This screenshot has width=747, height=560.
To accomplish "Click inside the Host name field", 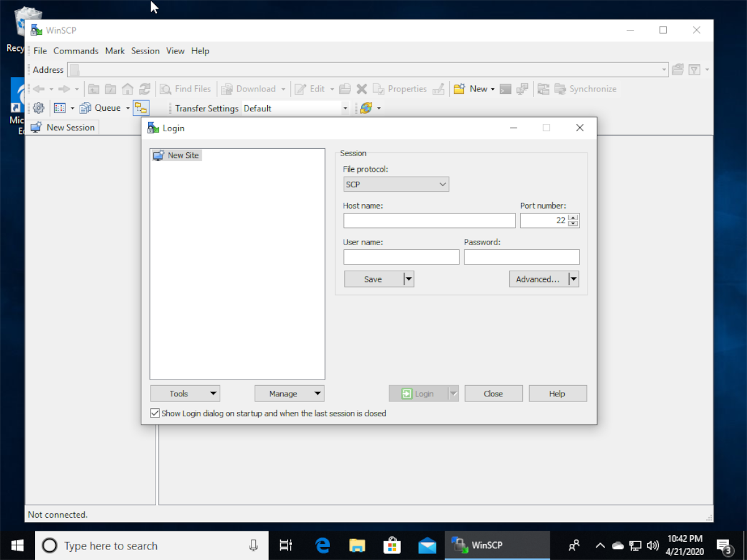I will click(430, 220).
